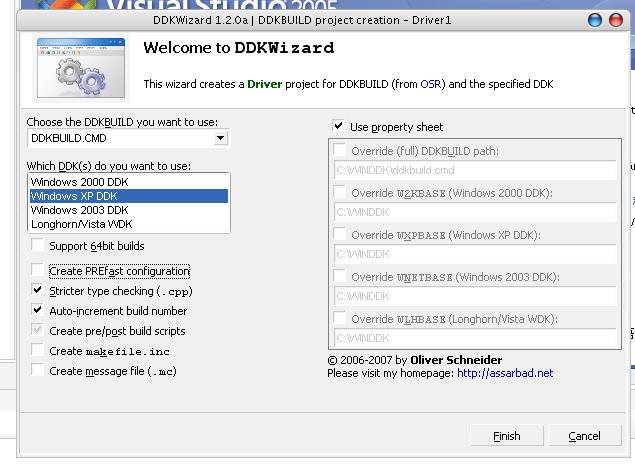The height and width of the screenshot is (465, 635).
Task: Toggle Create pre/post build scripts checkbox
Action: coord(38,330)
